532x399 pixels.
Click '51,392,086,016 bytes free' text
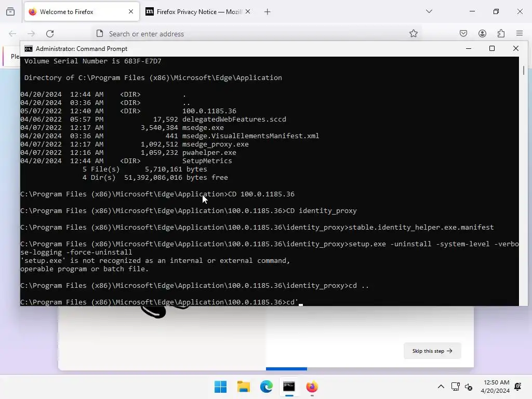click(x=176, y=178)
